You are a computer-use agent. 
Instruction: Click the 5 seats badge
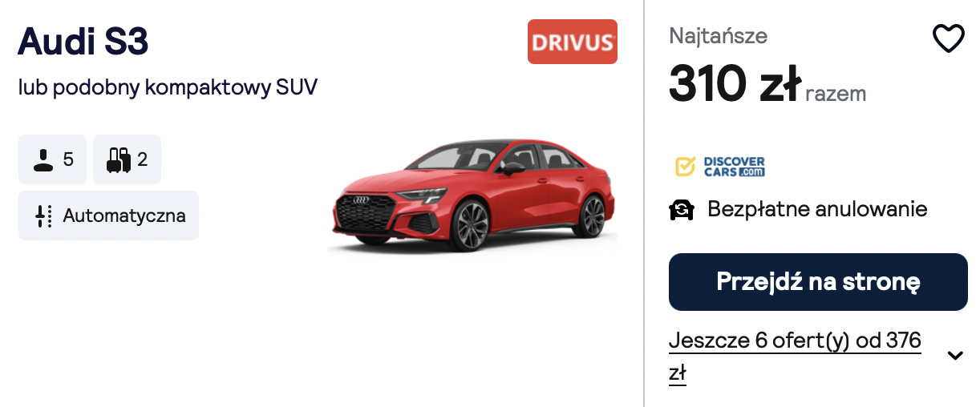pyautogui.click(x=52, y=159)
